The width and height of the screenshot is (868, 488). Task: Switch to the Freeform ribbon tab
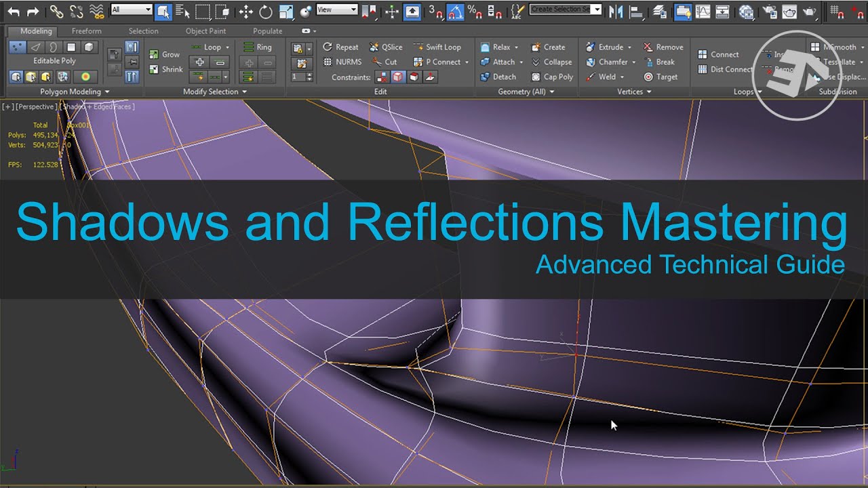(87, 31)
